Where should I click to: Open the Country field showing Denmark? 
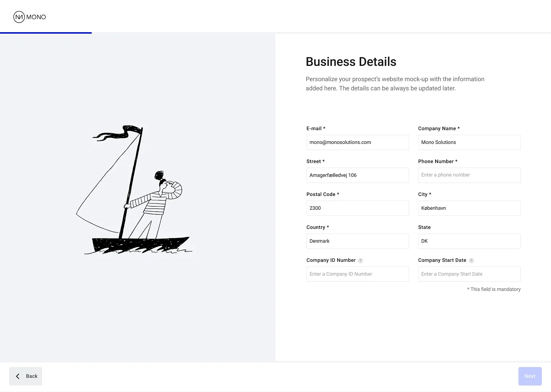(x=357, y=241)
